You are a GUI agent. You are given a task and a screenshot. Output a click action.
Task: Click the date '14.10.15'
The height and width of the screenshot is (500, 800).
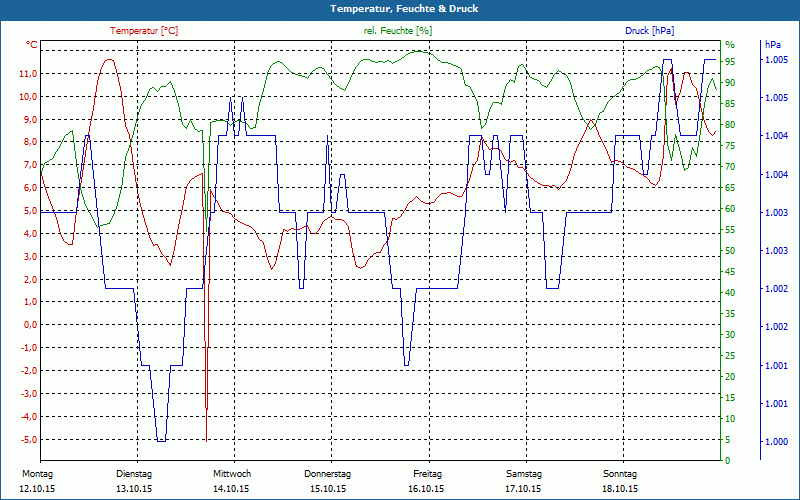click(231, 489)
